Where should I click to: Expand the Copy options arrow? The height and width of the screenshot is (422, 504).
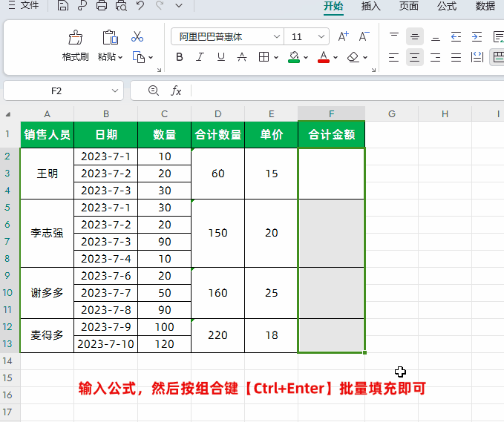pyautogui.click(x=151, y=58)
